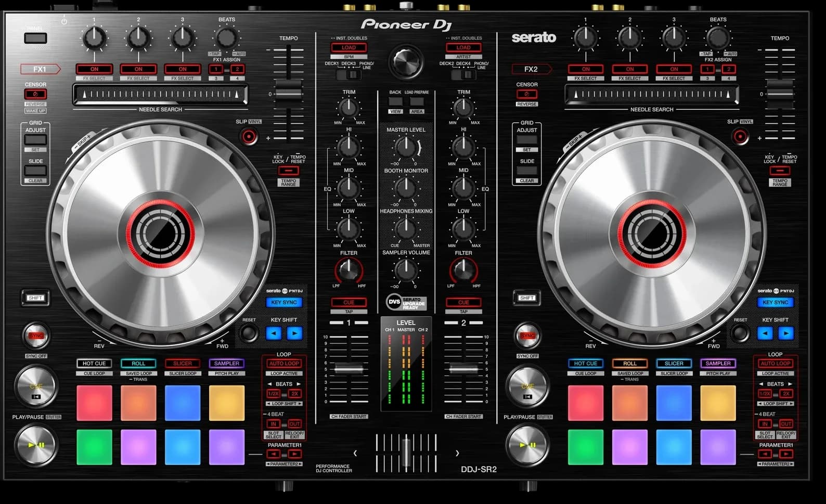826x504 pixels.
Task: Click the center browse rotary selector knob
Action: 406,61
